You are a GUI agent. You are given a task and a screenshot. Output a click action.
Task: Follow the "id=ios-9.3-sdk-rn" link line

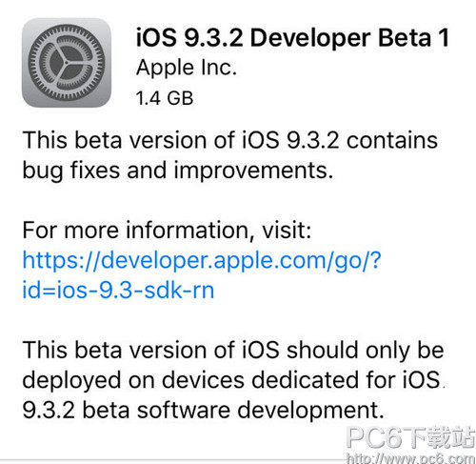[x=118, y=290]
